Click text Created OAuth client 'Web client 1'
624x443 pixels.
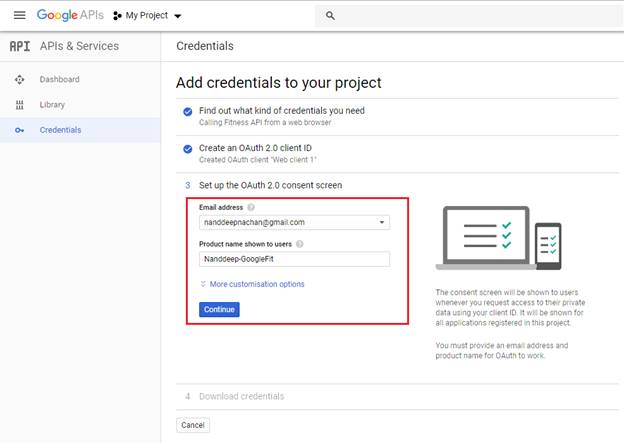[258, 160]
